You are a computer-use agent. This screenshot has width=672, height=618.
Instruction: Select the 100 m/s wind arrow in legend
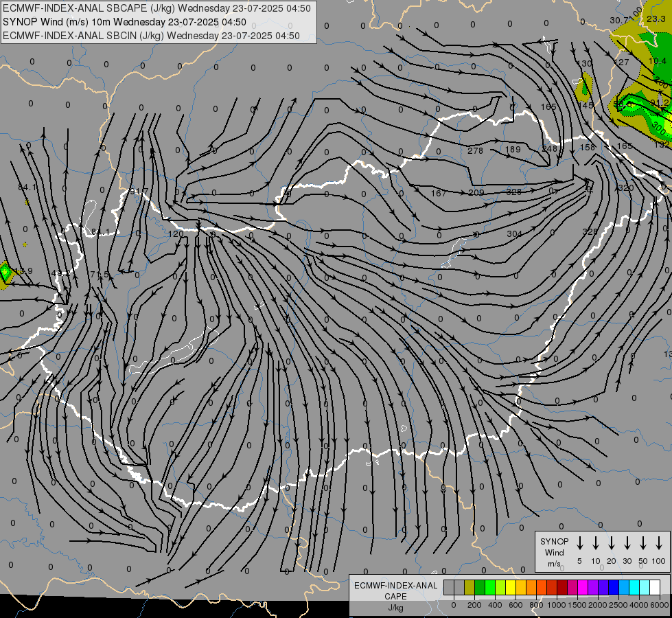click(x=659, y=543)
